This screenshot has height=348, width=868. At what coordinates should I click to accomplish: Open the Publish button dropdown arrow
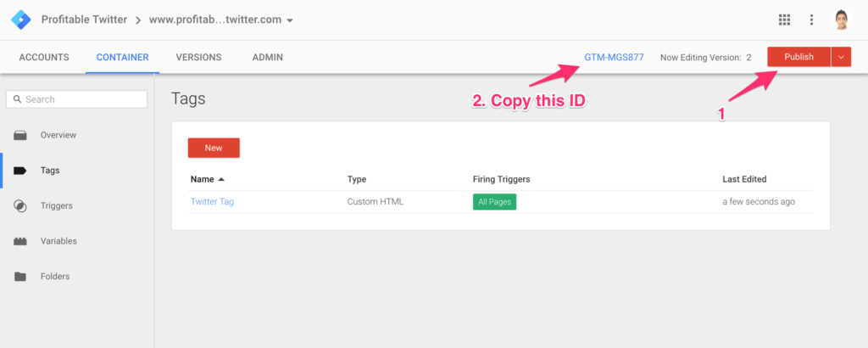pos(841,57)
